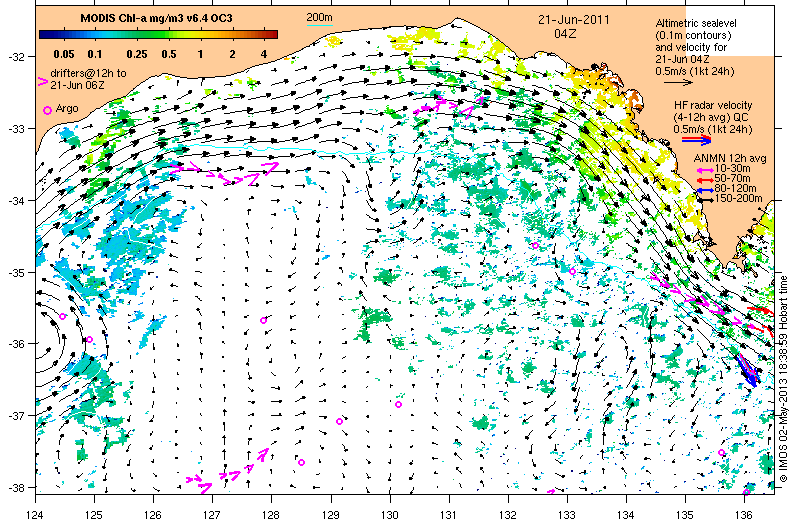Click the blue HF radar arrow cluster near 136E
Screen dimensions: 800x520
coord(748,370)
